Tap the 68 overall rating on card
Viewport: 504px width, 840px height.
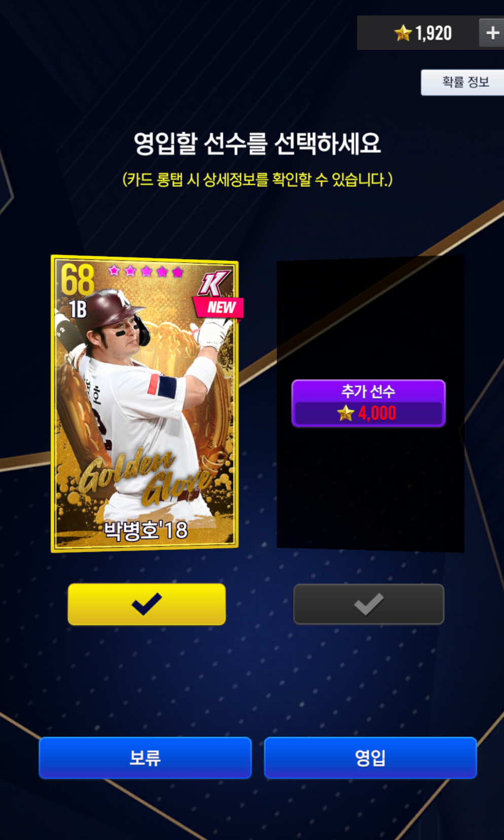(78, 279)
